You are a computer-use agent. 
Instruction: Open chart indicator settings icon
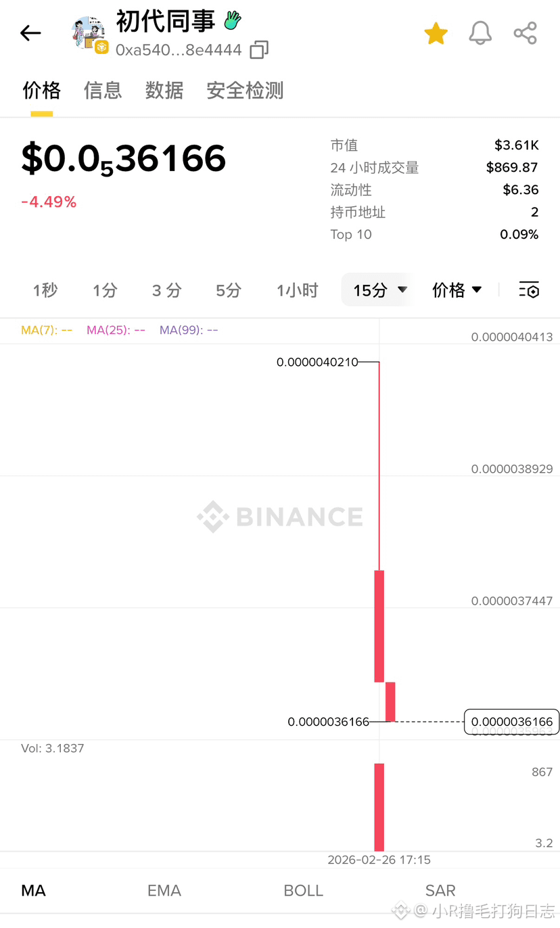coord(529,290)
